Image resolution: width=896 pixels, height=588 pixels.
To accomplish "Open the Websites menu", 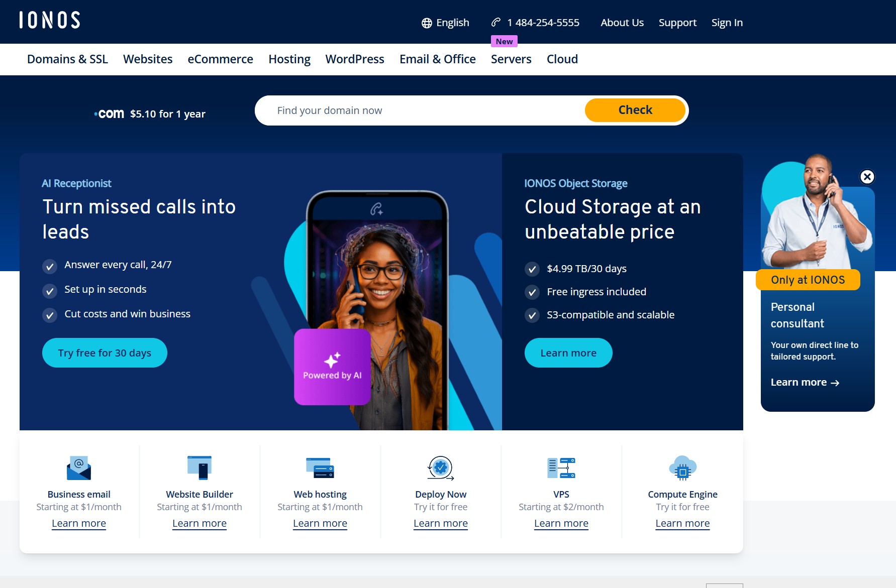I will tap(148, 59).
